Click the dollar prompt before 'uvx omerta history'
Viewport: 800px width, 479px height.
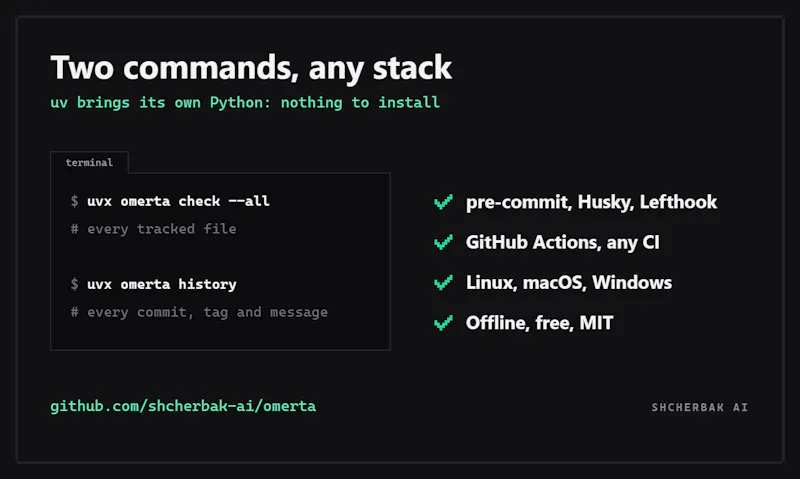tap(74, 284)
